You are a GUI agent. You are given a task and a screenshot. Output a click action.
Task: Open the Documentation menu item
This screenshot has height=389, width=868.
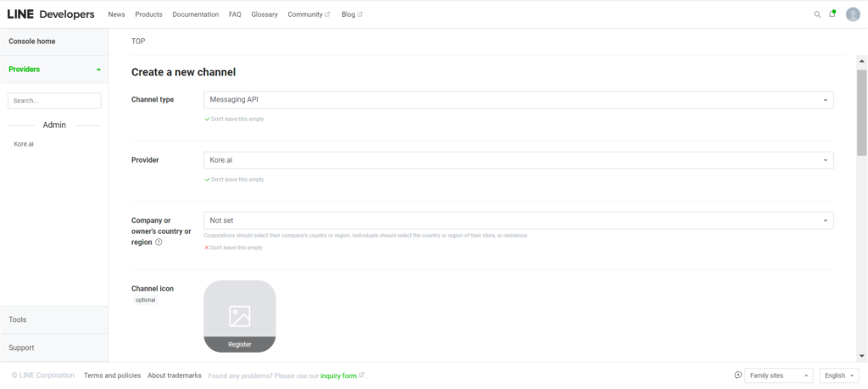[x=195, y=14]
